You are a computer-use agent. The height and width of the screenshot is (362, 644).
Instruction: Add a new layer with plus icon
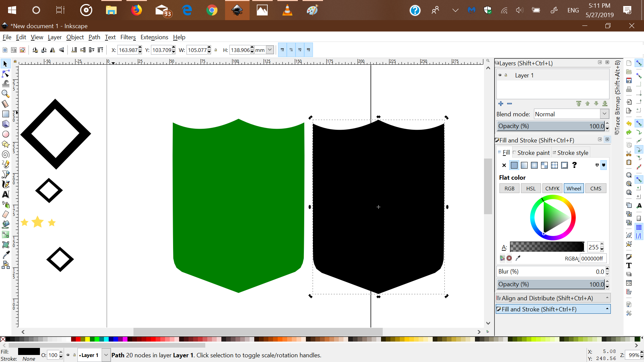point(501,104)
